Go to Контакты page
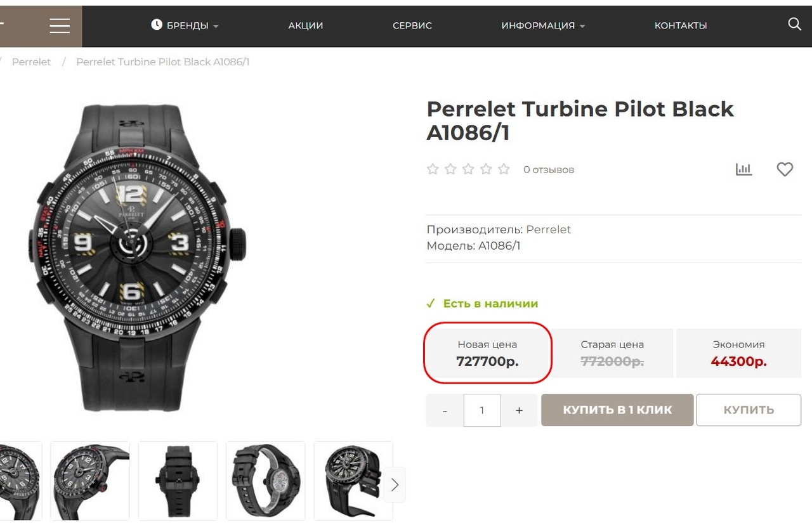This screenshot has width=812, height=532. [681, 26]
